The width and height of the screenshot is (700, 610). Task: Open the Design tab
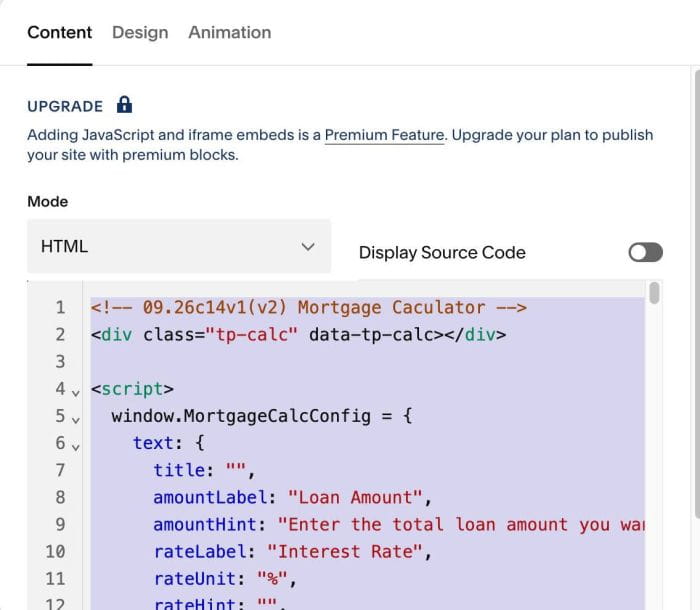pyautogui.click(x=140, y=33)
